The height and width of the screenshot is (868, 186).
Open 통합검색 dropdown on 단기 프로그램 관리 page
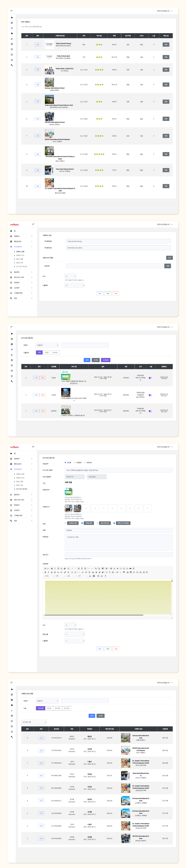click(x=47, y=345)
